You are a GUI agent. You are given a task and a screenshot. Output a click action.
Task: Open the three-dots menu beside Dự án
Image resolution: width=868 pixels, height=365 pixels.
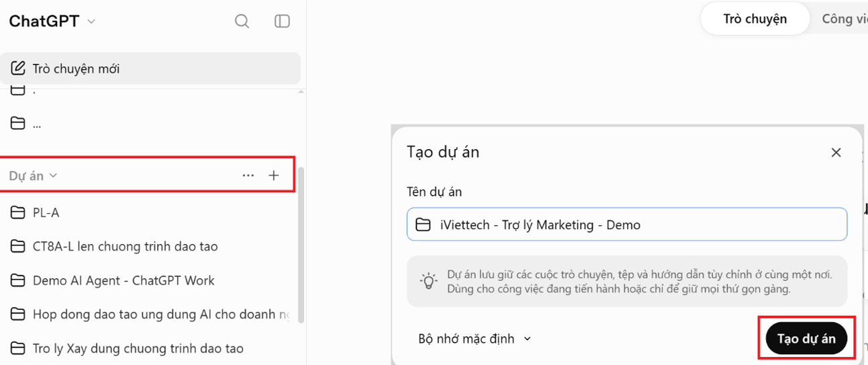tap(248, 175)
